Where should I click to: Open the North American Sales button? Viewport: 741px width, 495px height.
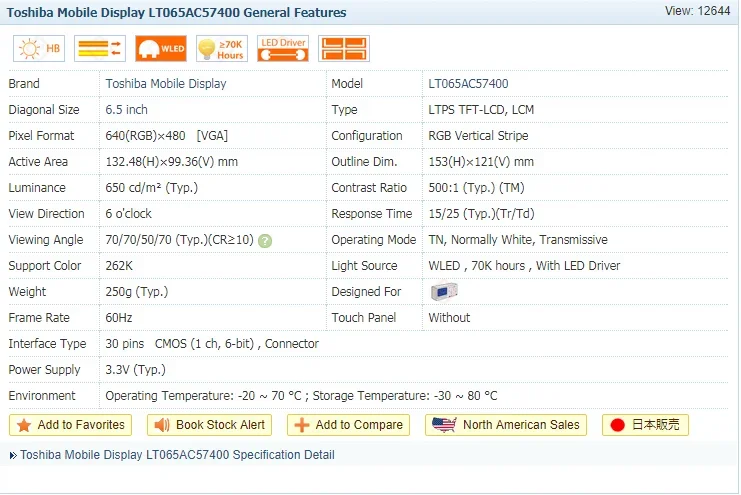pos(506,425)
